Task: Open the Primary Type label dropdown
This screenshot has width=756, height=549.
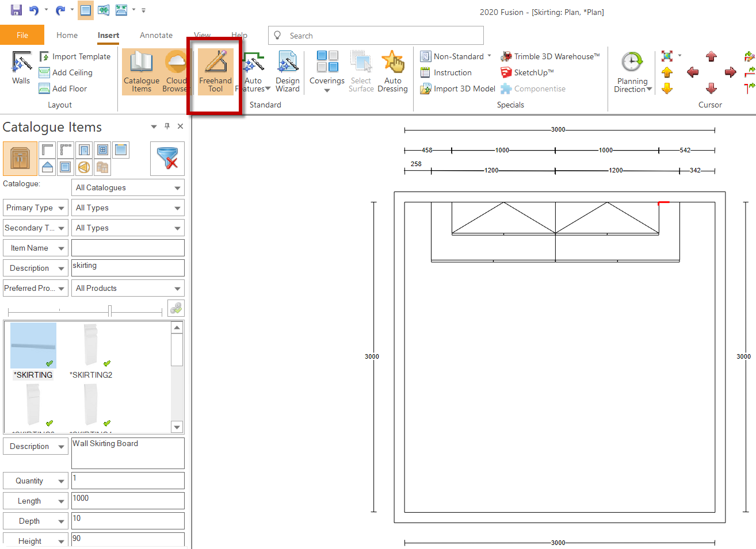Action: point(36,208)
